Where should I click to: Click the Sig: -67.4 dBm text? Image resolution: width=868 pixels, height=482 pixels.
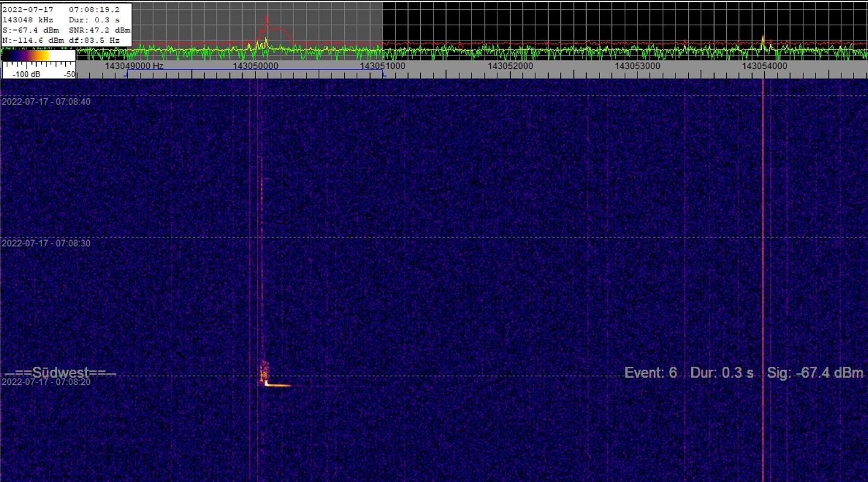815,373
